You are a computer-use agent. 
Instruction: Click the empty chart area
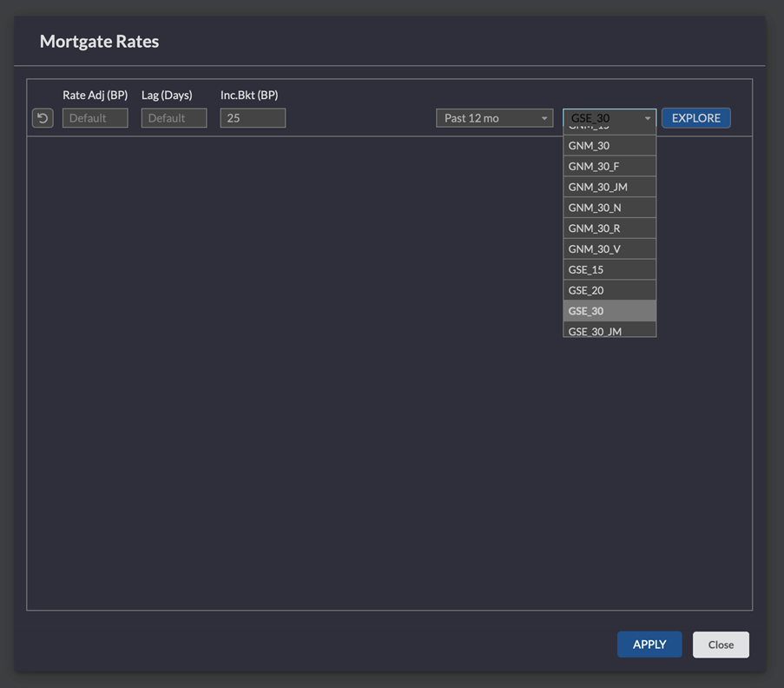(x=295, y=374)
